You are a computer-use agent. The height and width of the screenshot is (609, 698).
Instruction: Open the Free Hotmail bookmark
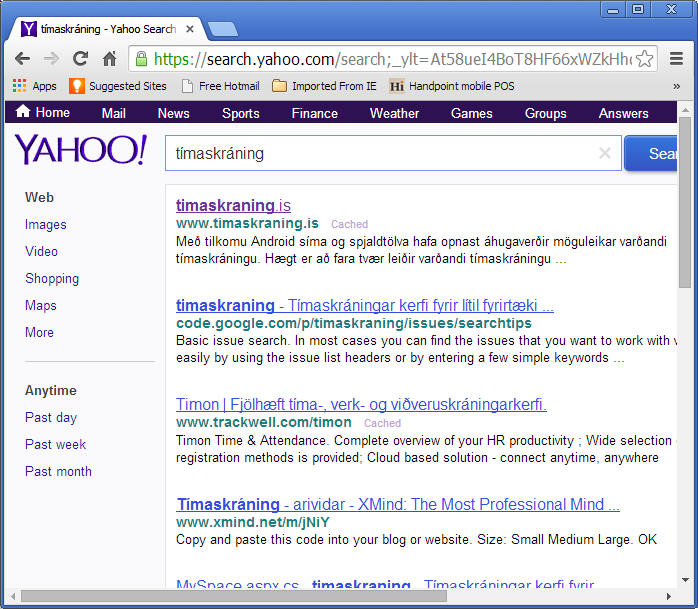tap(221, 86)
